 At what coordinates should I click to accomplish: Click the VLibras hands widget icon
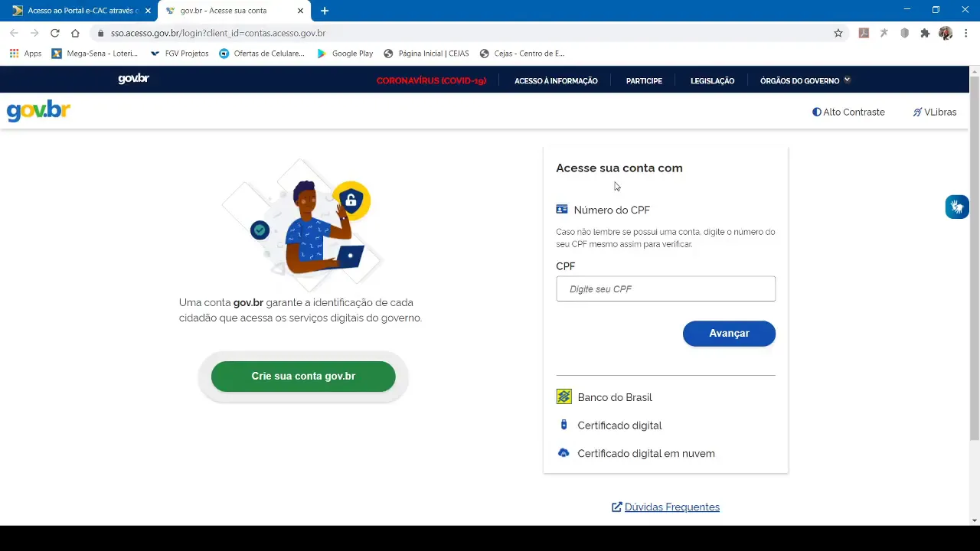point(957,207)
